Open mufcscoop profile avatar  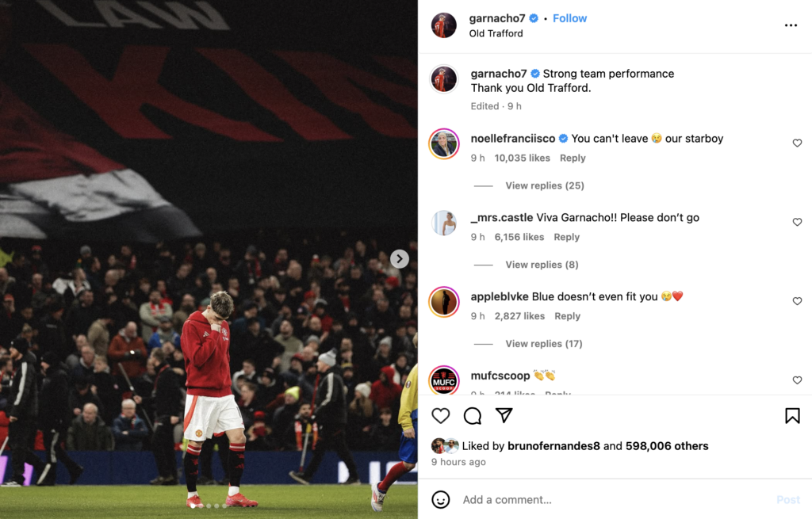[444, 380]
